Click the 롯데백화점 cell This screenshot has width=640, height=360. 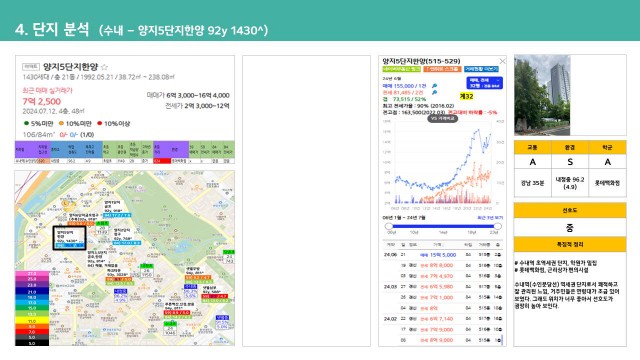(x=607, y=183)
